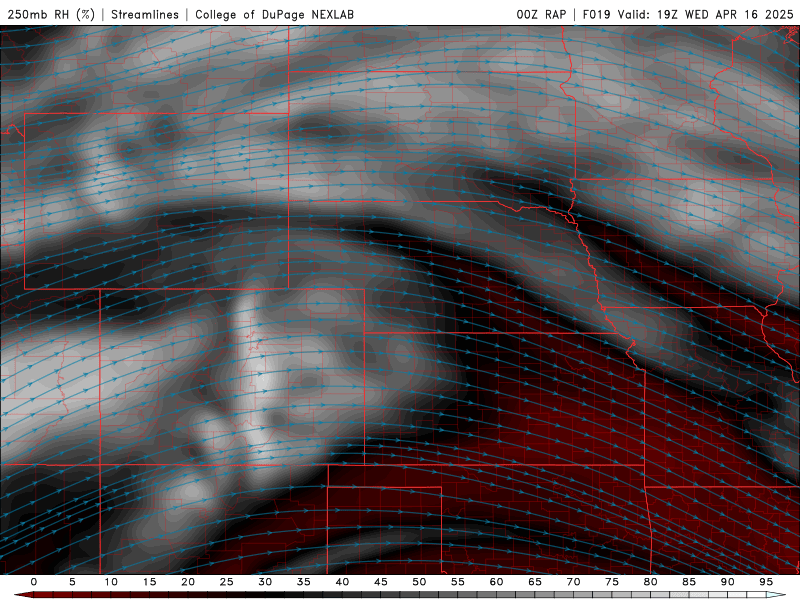
Task: Click the "0" label on the color scale
Action: (x=34, y=582)
